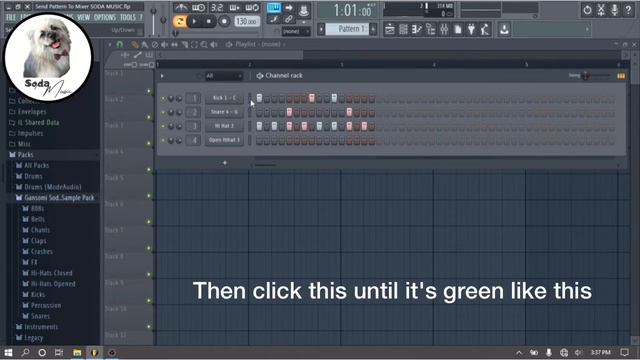Image resolution: width=640 pixels, height=360 pixels.
Task: Toggle first step of the Kick row
Action: point(259,98)
